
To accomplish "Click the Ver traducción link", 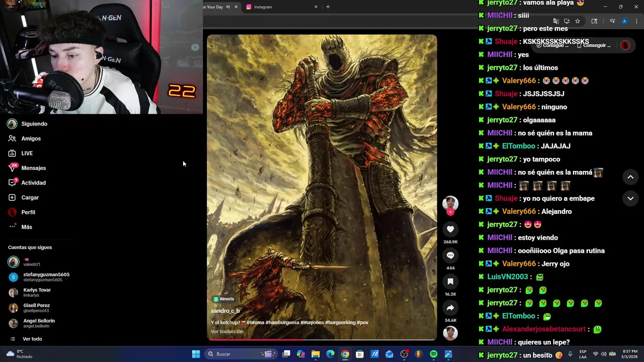I will [x=227, y=331].
